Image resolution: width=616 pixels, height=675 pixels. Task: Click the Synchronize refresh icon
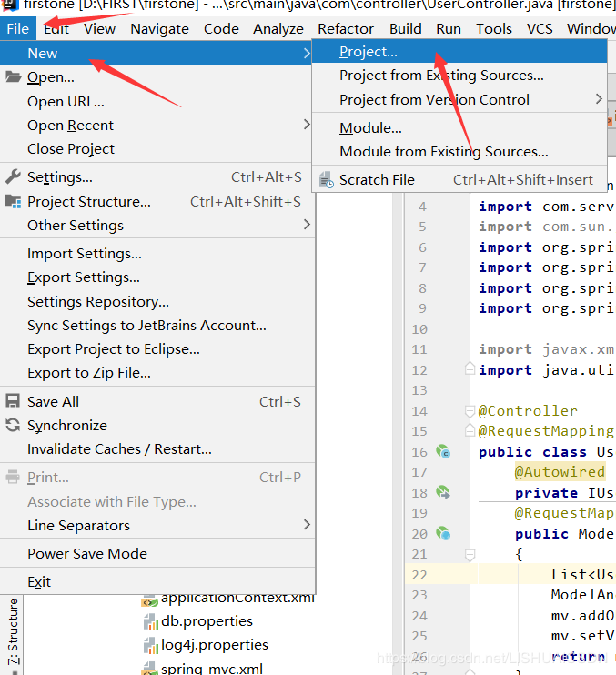(13, 425)
